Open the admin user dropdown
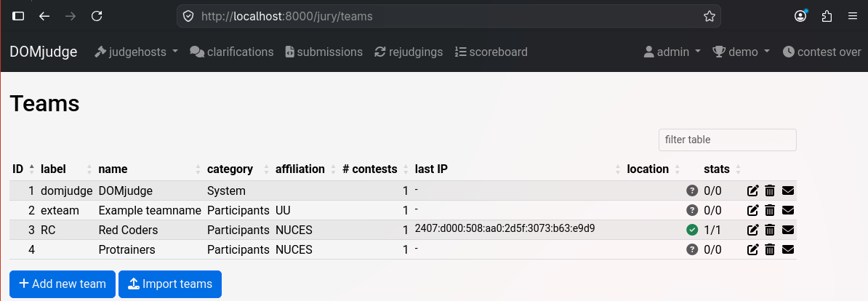 672,52
